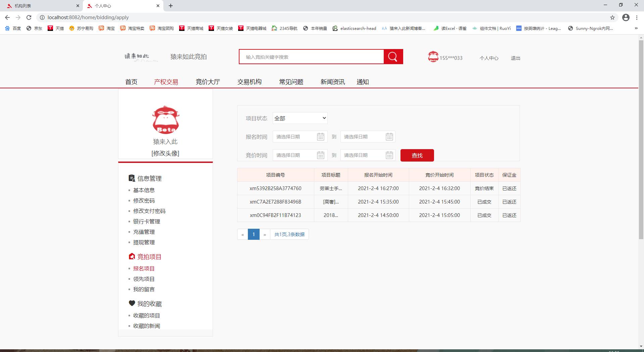Open 收藏的项目 in sidebar
Image resolution: width=644 pixels, height=352 pixels.
[147, 315]
